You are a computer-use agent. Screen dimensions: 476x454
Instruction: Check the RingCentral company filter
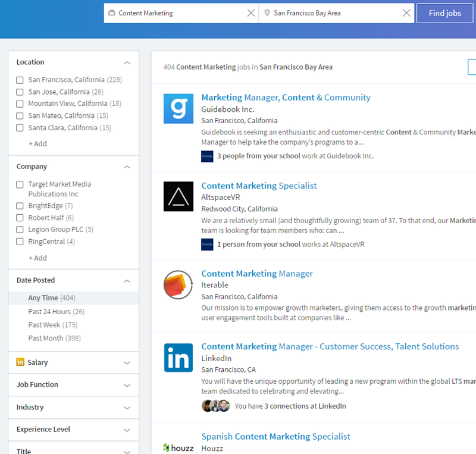tap(20, 242)
